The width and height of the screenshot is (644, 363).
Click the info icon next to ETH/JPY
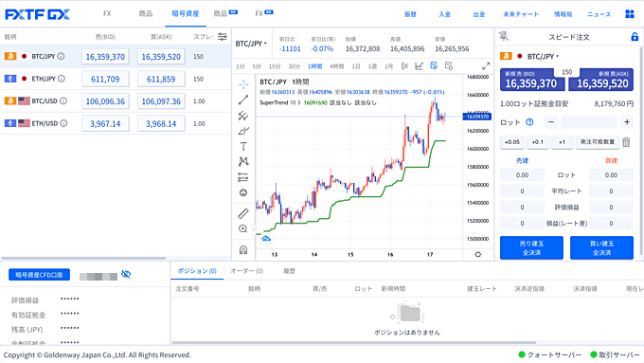pos(62,79)
